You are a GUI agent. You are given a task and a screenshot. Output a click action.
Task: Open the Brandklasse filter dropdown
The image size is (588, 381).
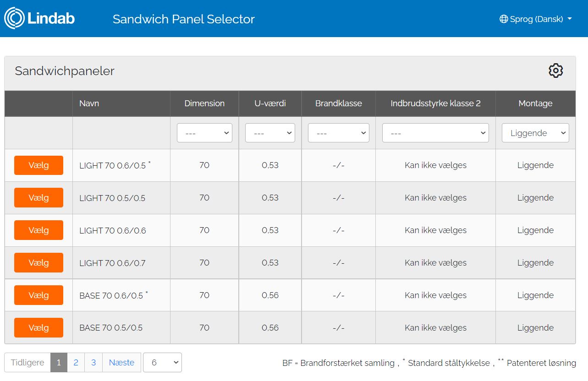338,133
